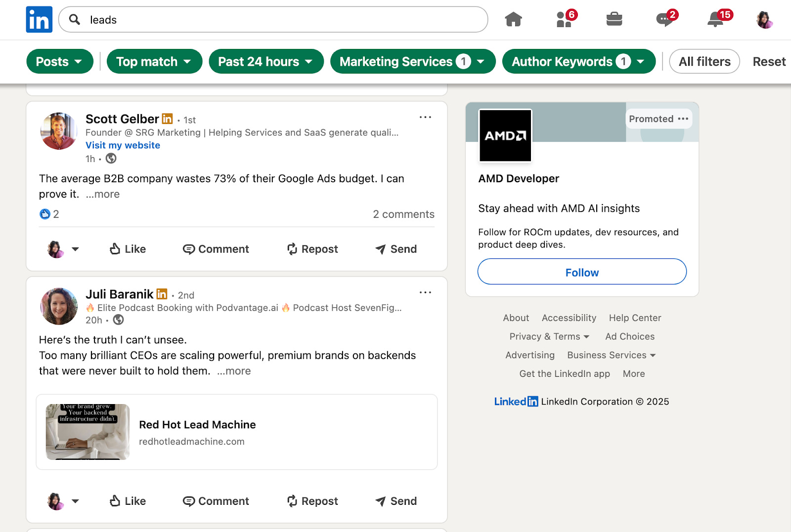Like Juli Baranik's post
791x532 pixels.
[x=128, y=501]
